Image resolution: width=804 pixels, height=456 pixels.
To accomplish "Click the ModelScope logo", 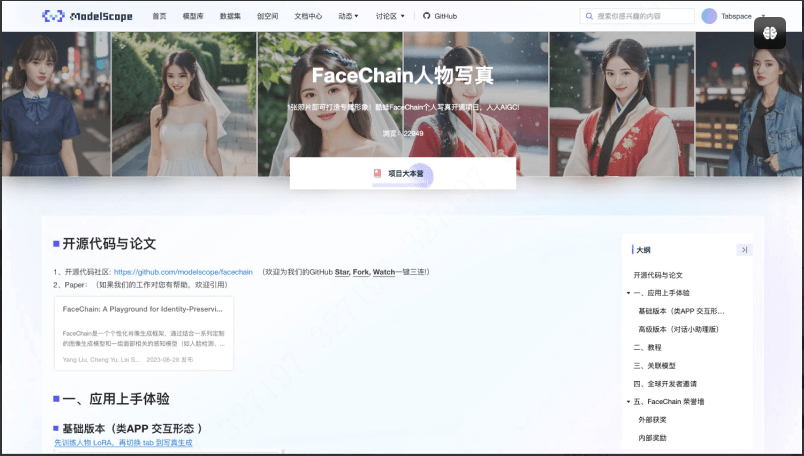I will click(87, 16).
